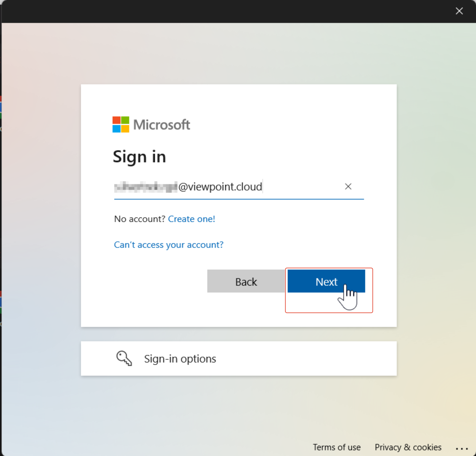Clear the email field with X icon
Viewport: 476px width, 456px height.
348,186
